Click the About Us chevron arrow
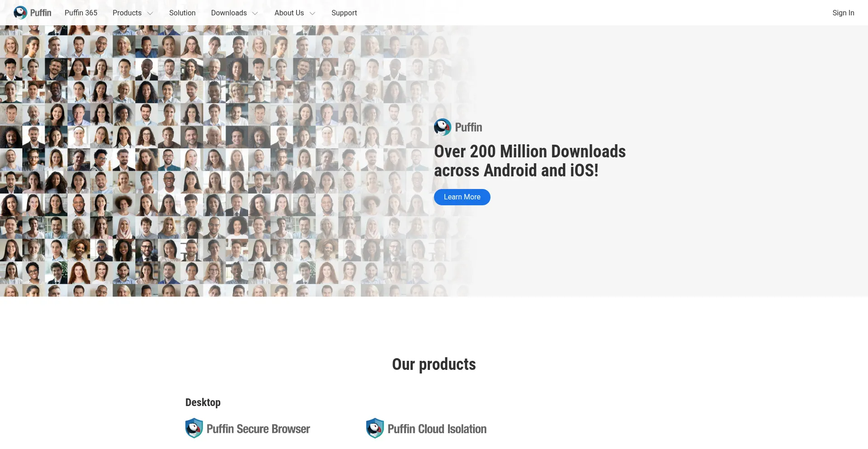 pos(312,13)
